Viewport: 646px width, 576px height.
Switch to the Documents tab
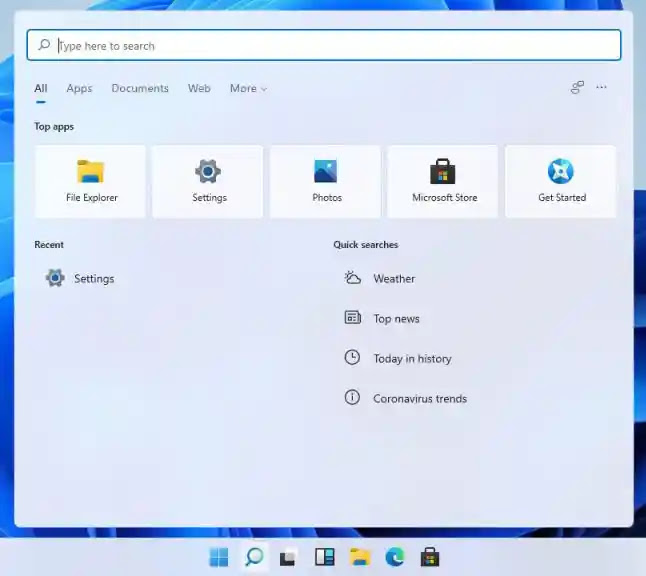140,88
